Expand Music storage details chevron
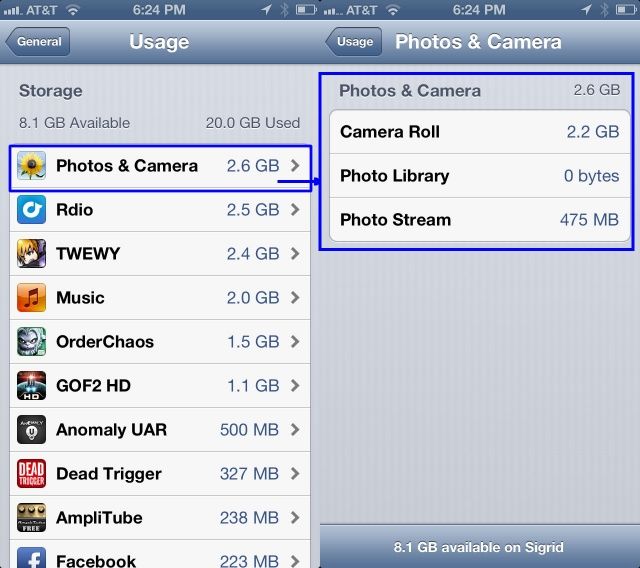This screenshot has height=568, width=640. coord(295,298)
